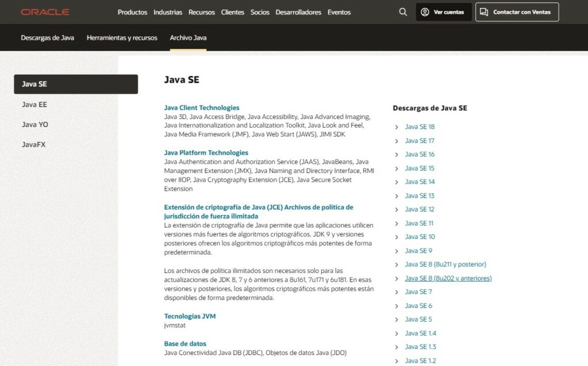The width and height of the screenshot is (588, 366).
Task: Switch to Herramientas y recursos tab
Action: click(122, 37)
